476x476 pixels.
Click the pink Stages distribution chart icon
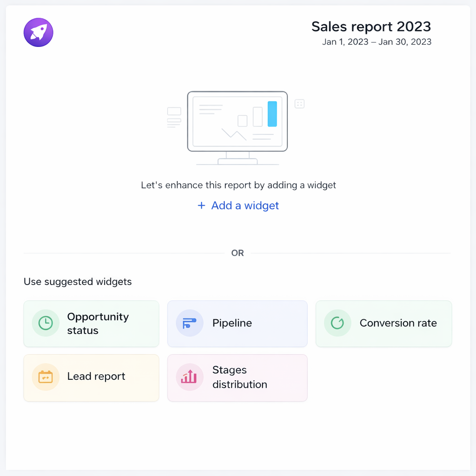click(190, 377)
